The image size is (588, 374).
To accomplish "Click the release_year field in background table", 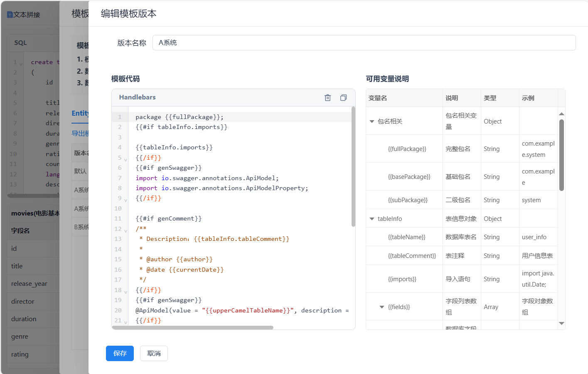I will coord(29,284).
